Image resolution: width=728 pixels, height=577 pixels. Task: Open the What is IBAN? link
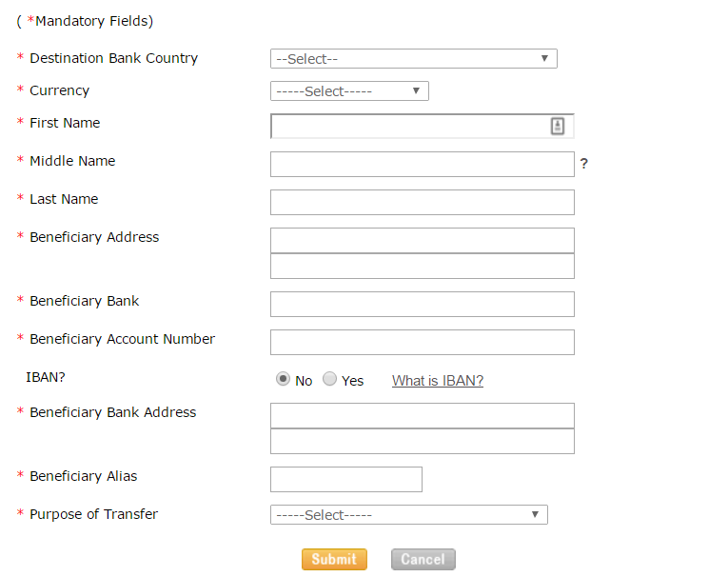coord(438,381)
